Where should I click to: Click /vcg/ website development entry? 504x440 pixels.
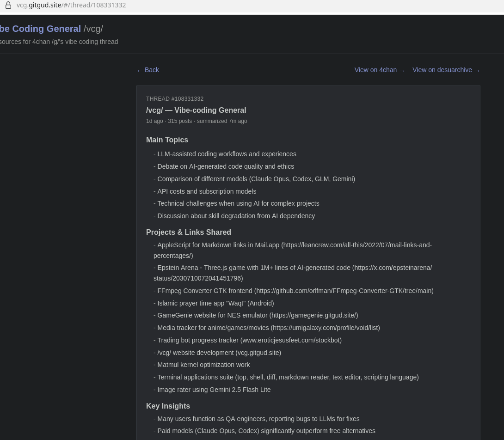[x=217, y=353]
